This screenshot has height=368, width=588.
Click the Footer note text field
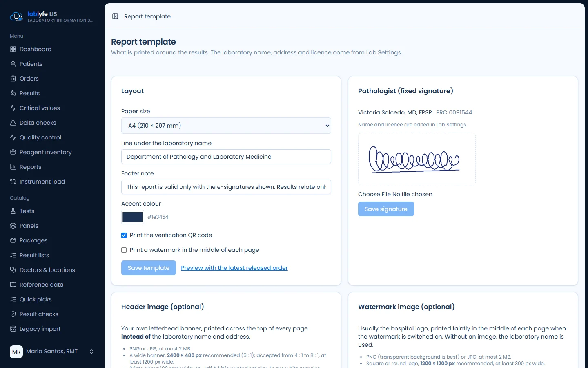point(226,187)
